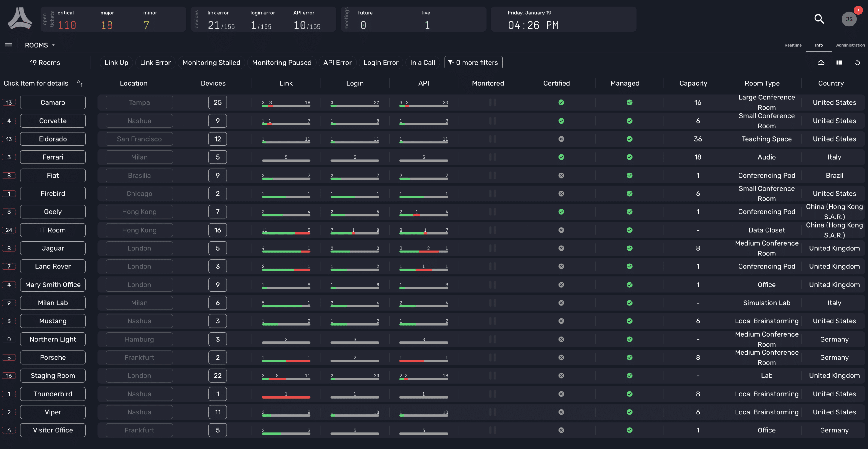
Task: Click the cloud download export icon
Action: tap(821, 63)
